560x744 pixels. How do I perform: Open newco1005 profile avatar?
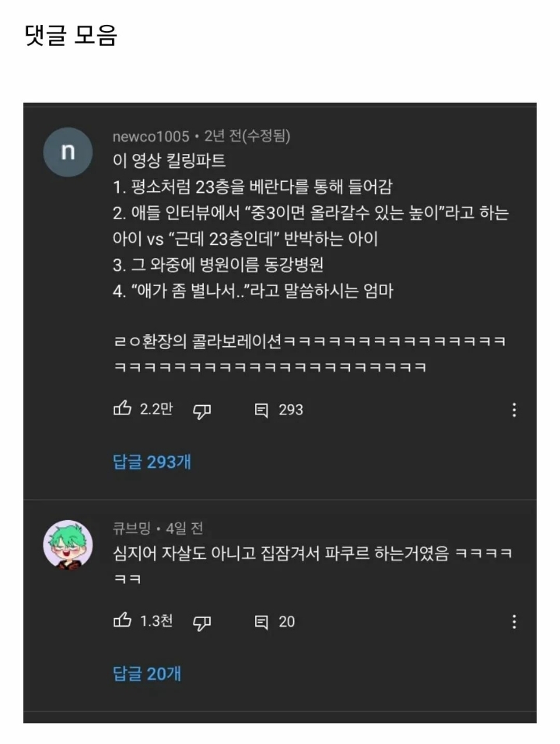(68, 152)
